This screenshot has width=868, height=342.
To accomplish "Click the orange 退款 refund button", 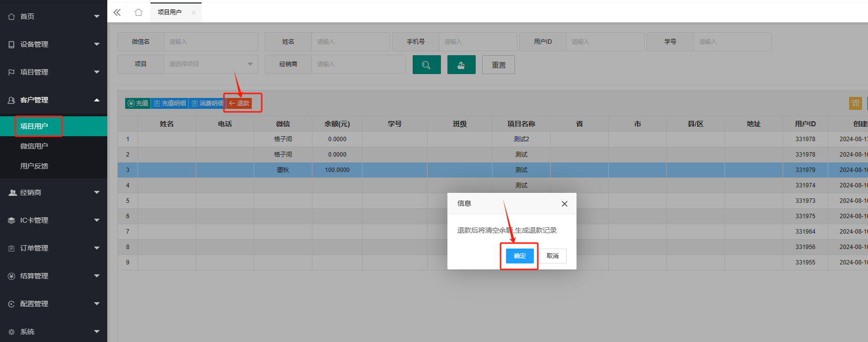I will click(x=239, y=103).
